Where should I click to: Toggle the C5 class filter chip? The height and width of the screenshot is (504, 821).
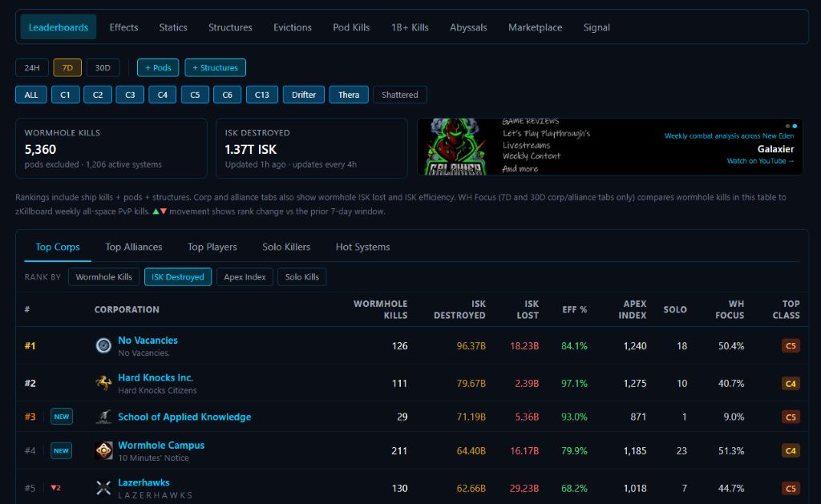(x=195, y=95)
